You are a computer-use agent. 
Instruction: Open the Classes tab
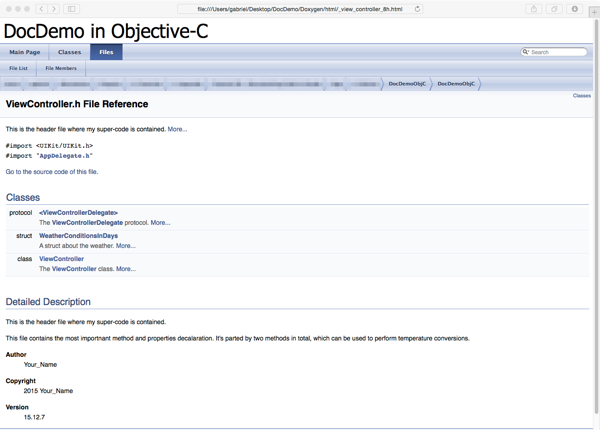(69, 52)
